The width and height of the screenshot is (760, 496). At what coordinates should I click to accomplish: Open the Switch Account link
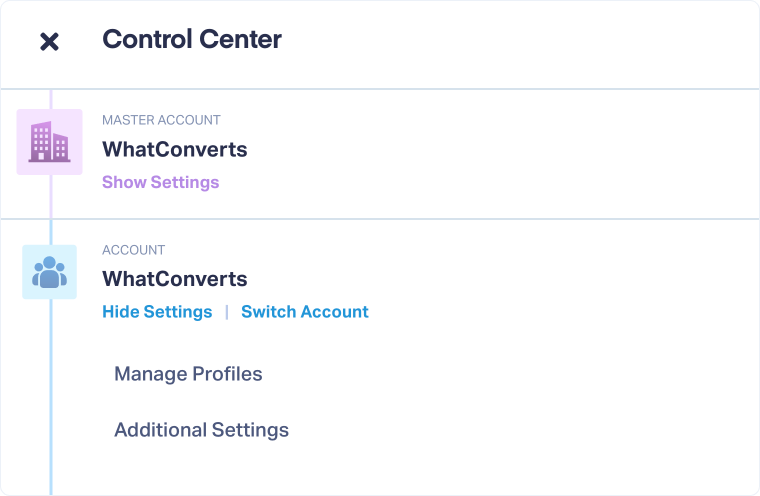pyautogui.click(x=305, y=312)
